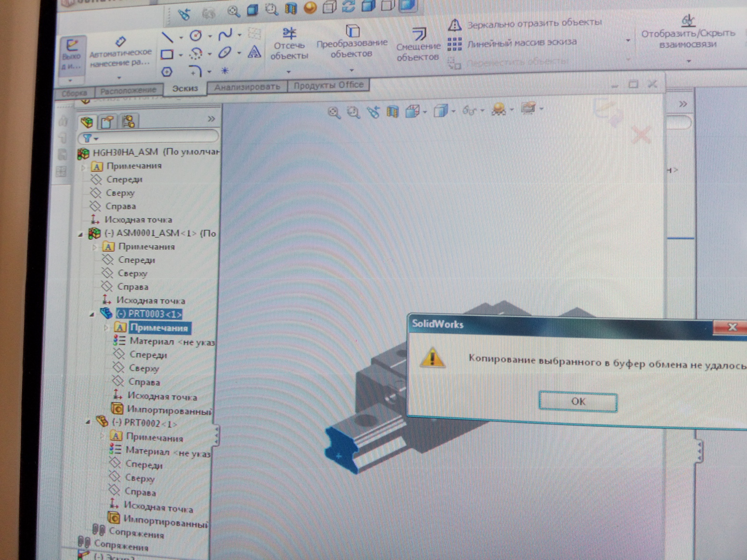The width and height of the screenshot is (747, 560).
Task: Open the Circle tool dropdown arrow
Action: [x=210, y=36]
